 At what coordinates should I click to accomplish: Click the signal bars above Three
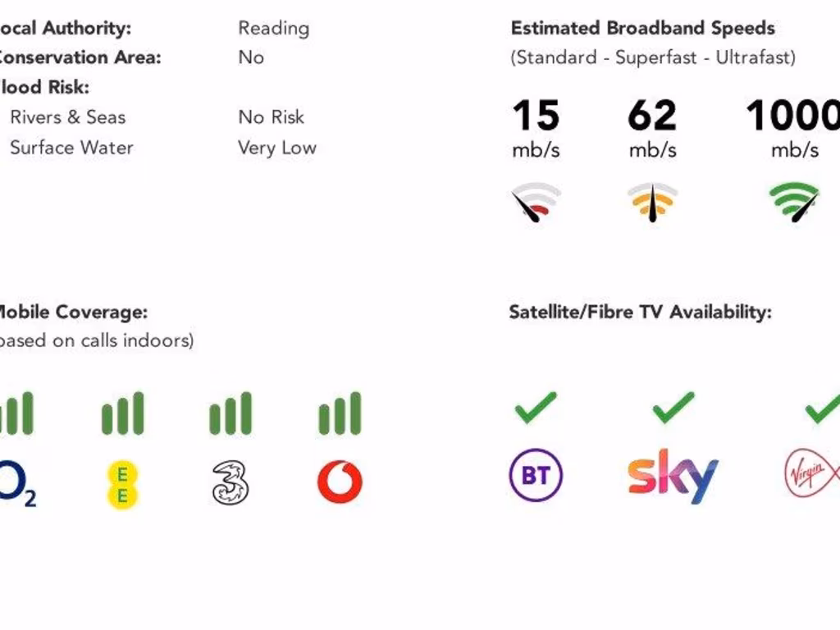point(231,413)
